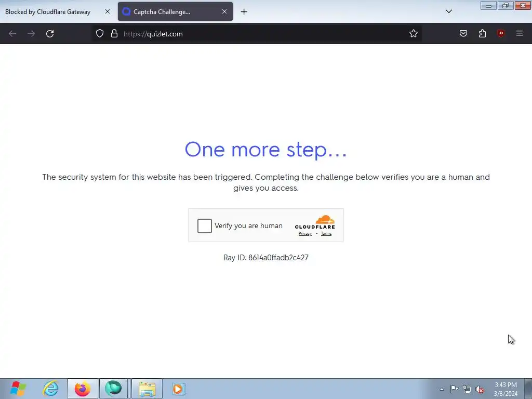Screen dimensions: 532x399
Task: Open the green globe app in taskbar
Action: coord(113,389)
